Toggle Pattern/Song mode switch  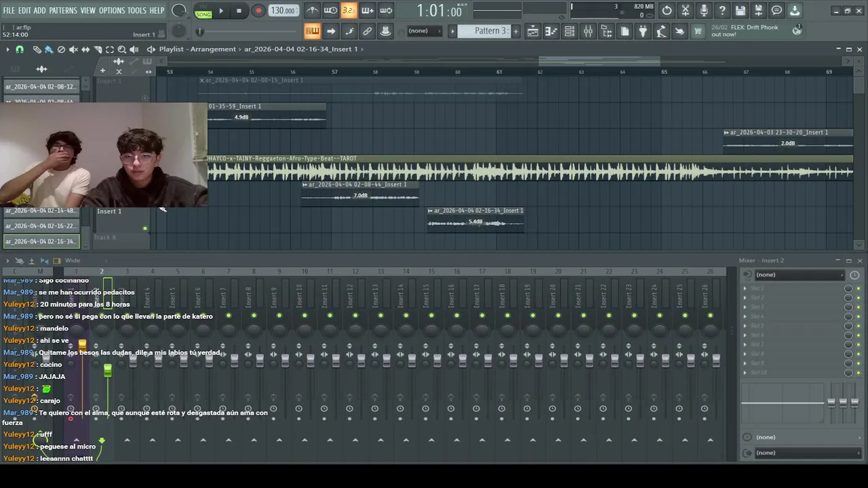point(203,10)
